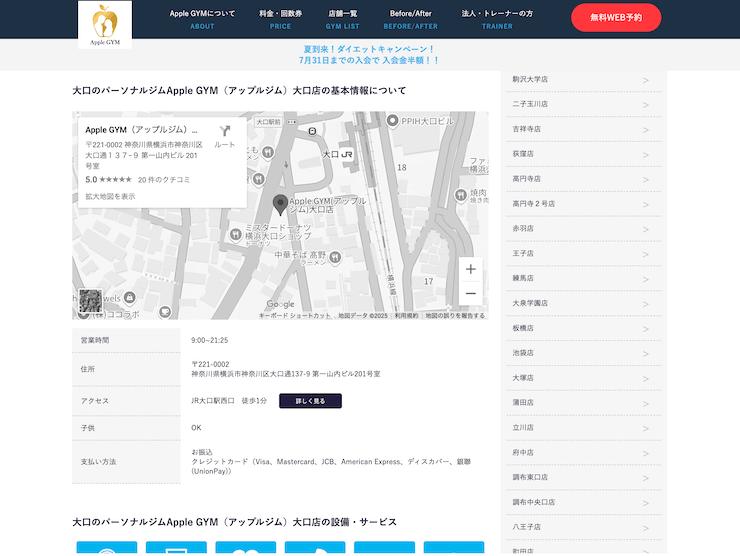740x556 pixels.
Task: Expand the 吉祥寺店 chevron arrow
Action: [646, 130]
